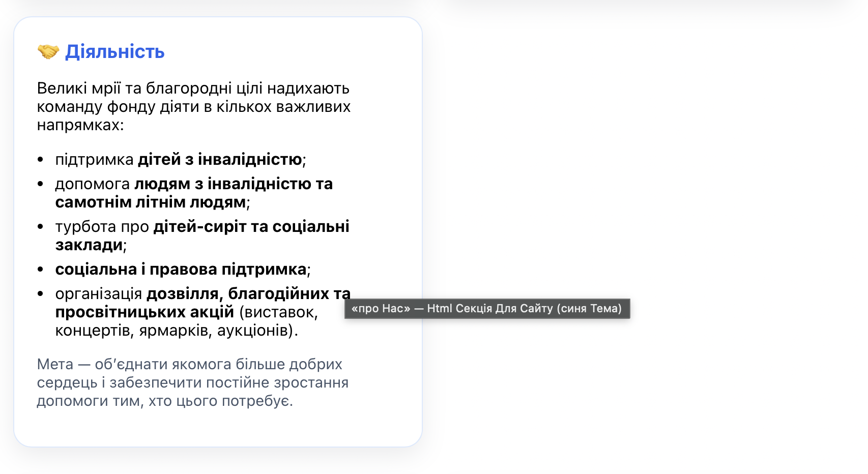The image size is (868, 474).
Task: Click the bold phrase "самотнім літнім людям"
Action: point(151,202)
